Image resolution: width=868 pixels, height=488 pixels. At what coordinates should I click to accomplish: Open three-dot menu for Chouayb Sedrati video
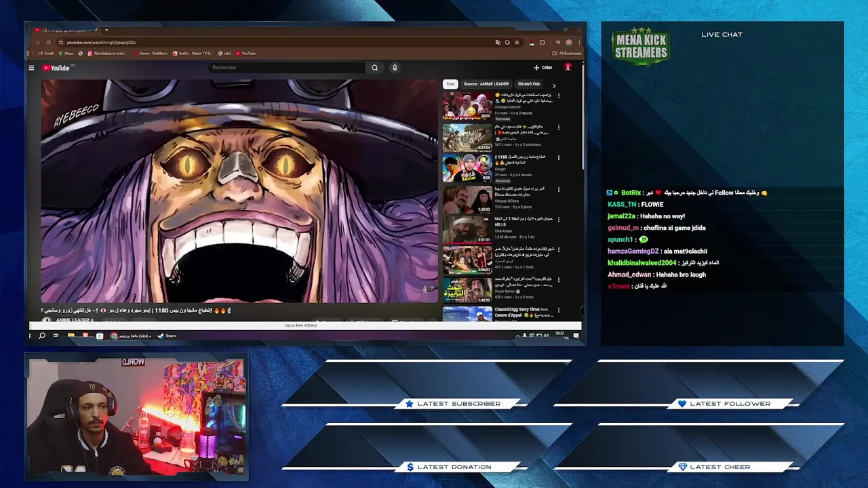pyautogui.click(x=559, y=96)
